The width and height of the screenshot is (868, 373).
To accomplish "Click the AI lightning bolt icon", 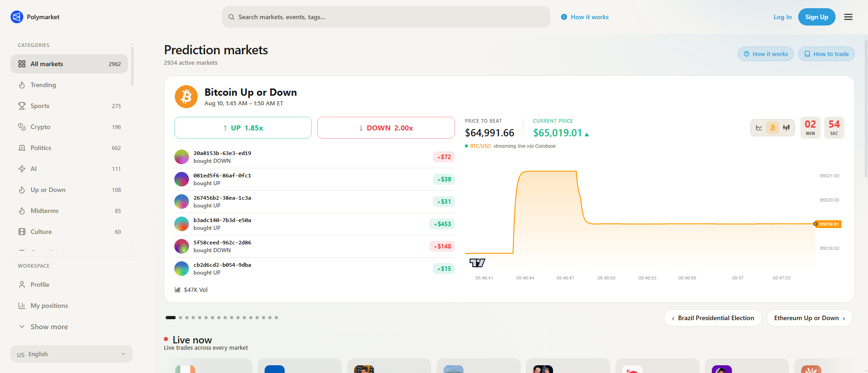I will pos(22,169).
